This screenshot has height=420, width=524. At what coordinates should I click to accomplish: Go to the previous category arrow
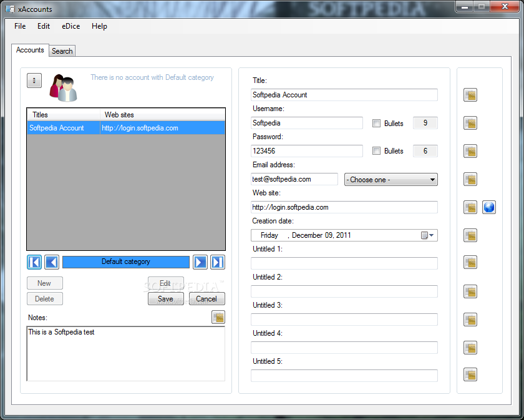click(52, 262)
